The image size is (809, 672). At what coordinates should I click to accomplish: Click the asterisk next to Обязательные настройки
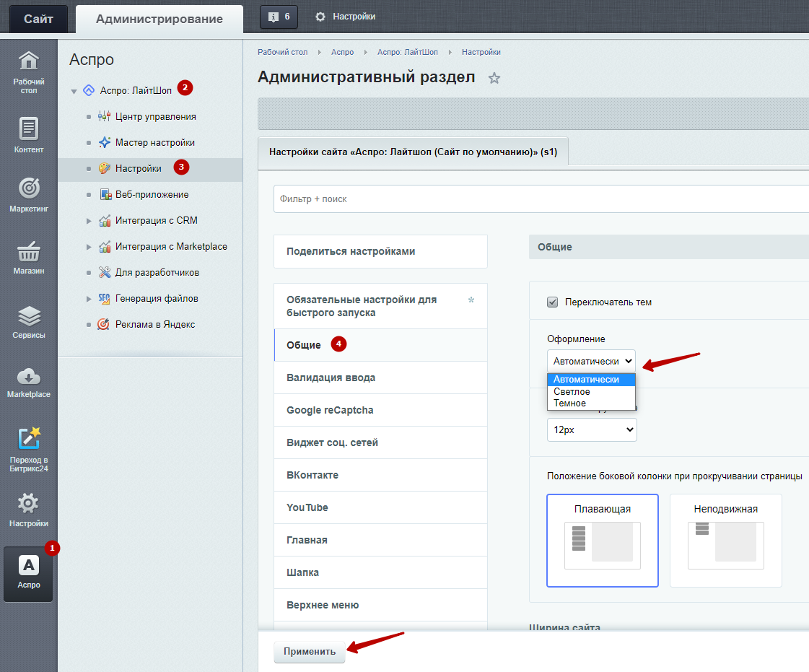pyautogui.click(x=471, y=300)
